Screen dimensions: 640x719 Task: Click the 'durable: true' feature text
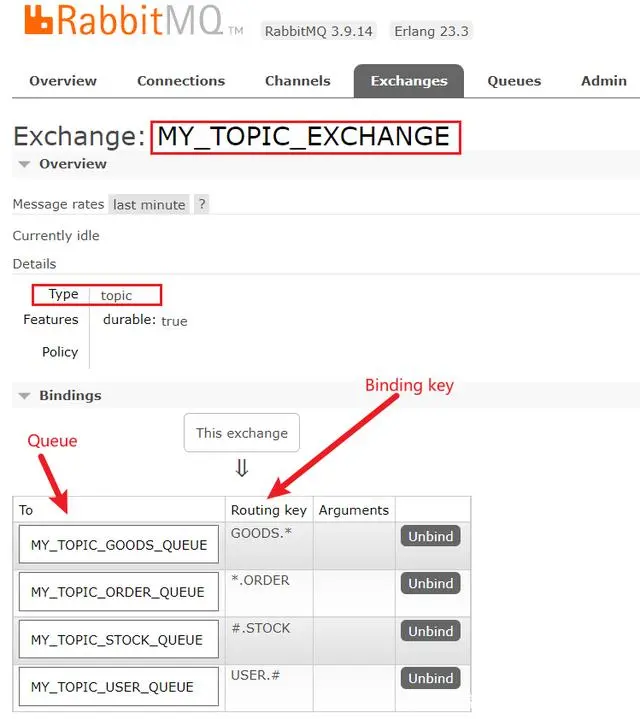click(145, 320)
